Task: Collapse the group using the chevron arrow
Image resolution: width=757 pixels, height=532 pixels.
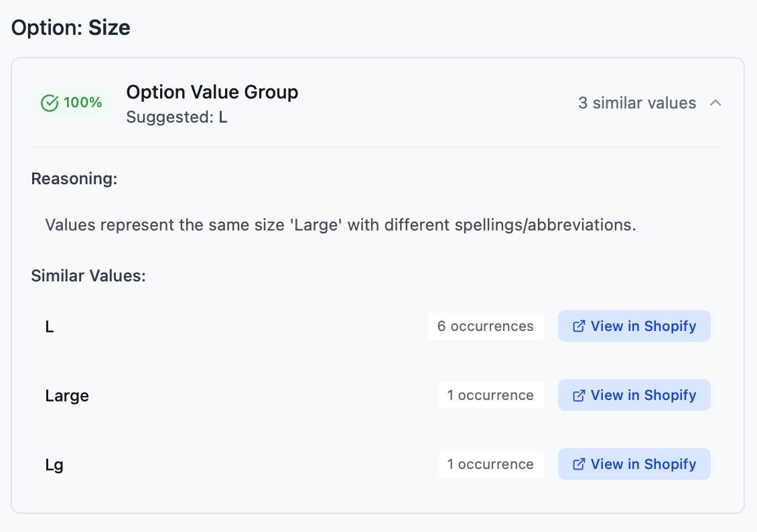Action: click(x=715, y=103)
